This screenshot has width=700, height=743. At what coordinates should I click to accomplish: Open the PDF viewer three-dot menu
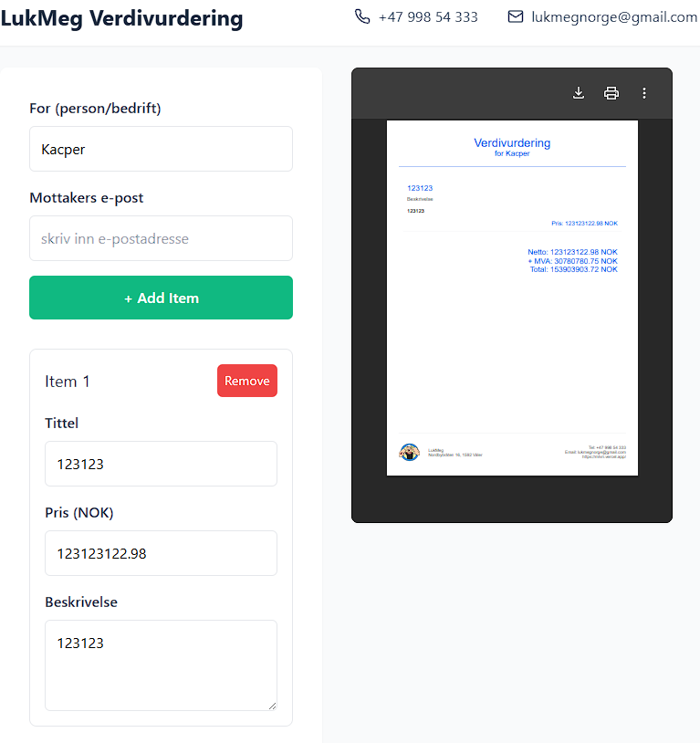coord(644,92)
